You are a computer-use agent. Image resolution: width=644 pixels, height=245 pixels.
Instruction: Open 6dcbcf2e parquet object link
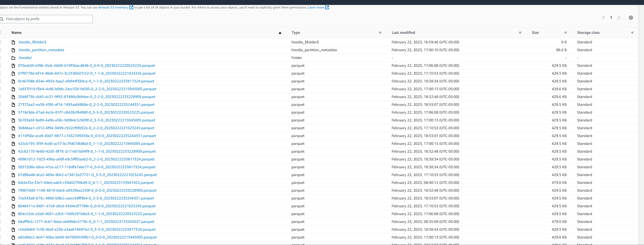pyautogui.click(x=86, y=183)
